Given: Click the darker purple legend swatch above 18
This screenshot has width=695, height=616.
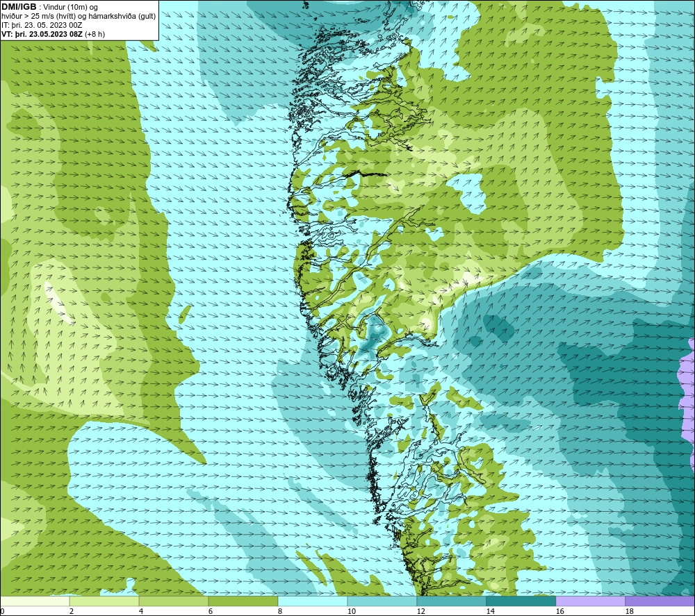Looking at the screenshot, I should tap(660, 601).
